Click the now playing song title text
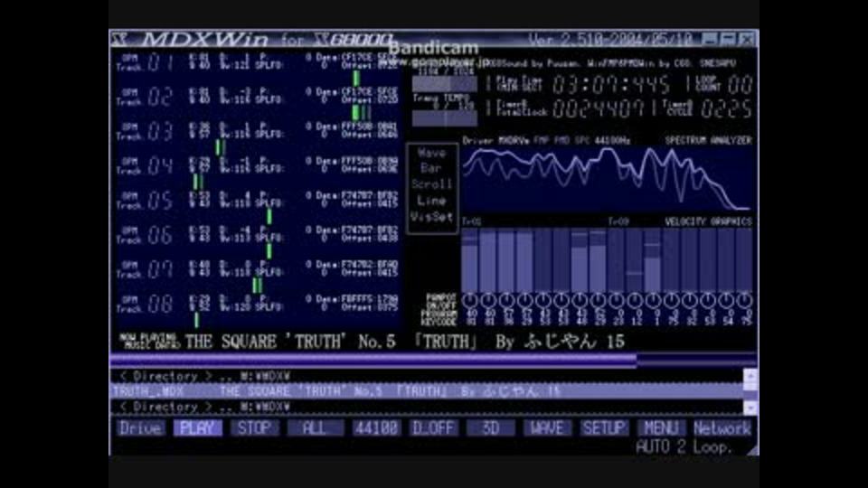The width and height of the screenshot is (868, 488). 405,342
